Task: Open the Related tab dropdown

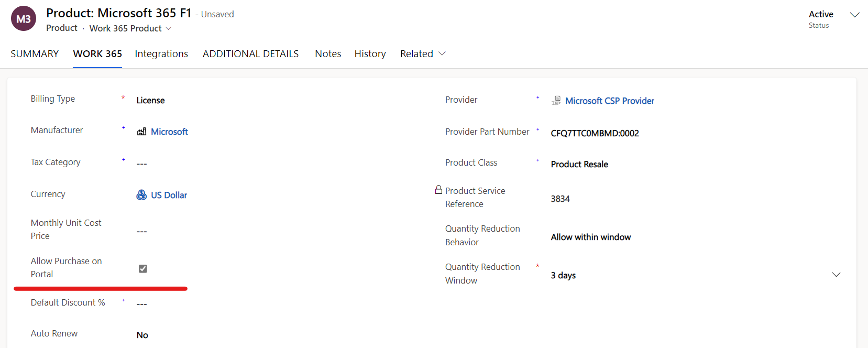Action: [423, 53]
